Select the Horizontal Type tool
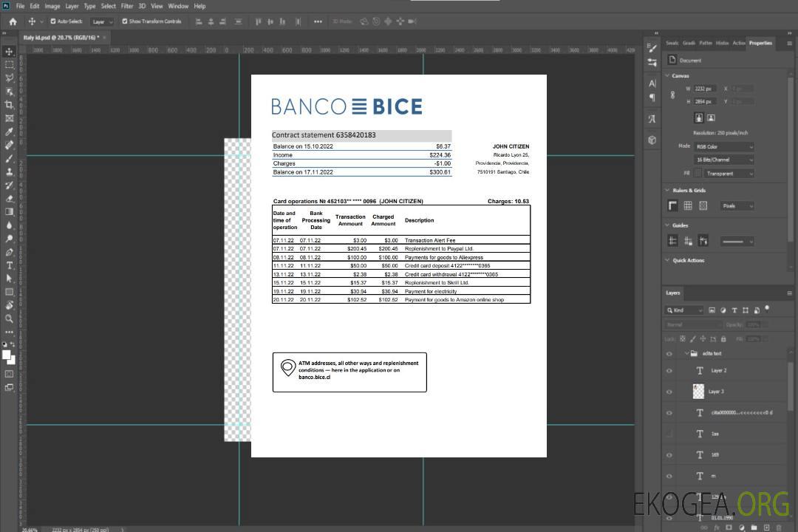 pos(9,265)
